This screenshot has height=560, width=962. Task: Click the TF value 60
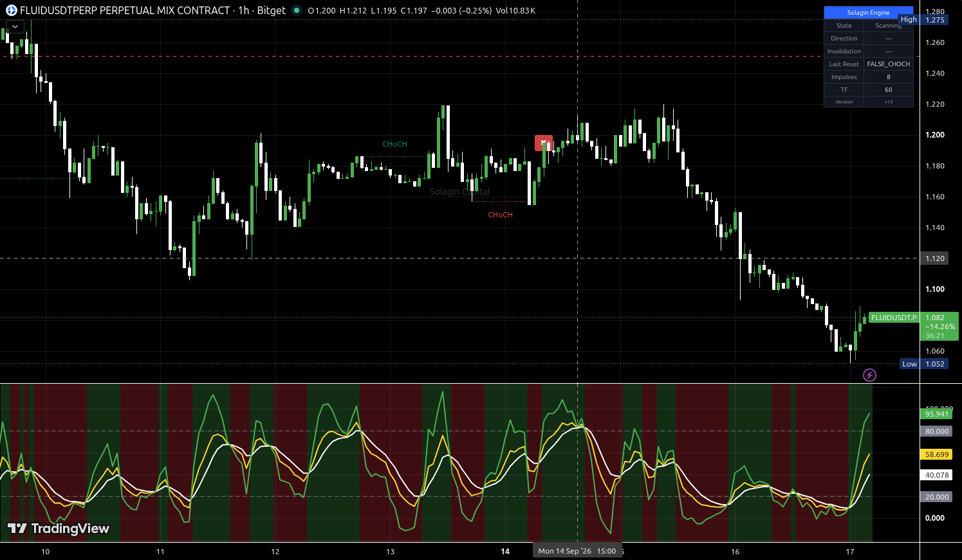pyautogui.click(x=889, y=90)
